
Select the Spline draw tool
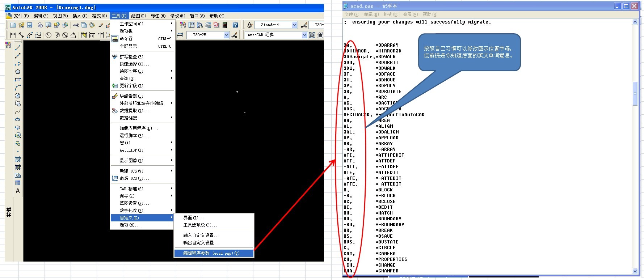tap(18, 111)
